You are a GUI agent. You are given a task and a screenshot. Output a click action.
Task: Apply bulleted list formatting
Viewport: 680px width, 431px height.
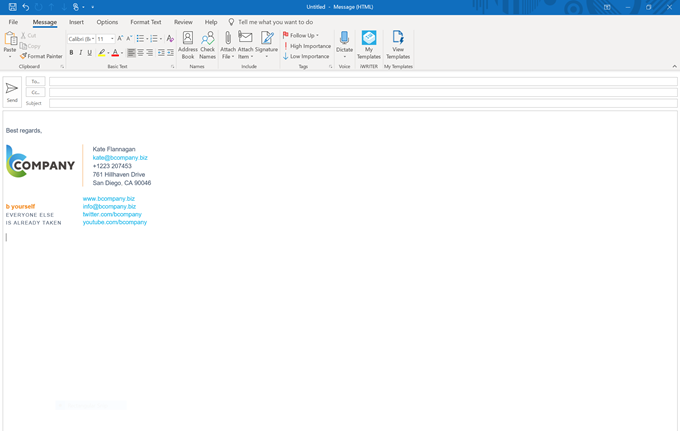pyautogui.click(x=140, y=39)
